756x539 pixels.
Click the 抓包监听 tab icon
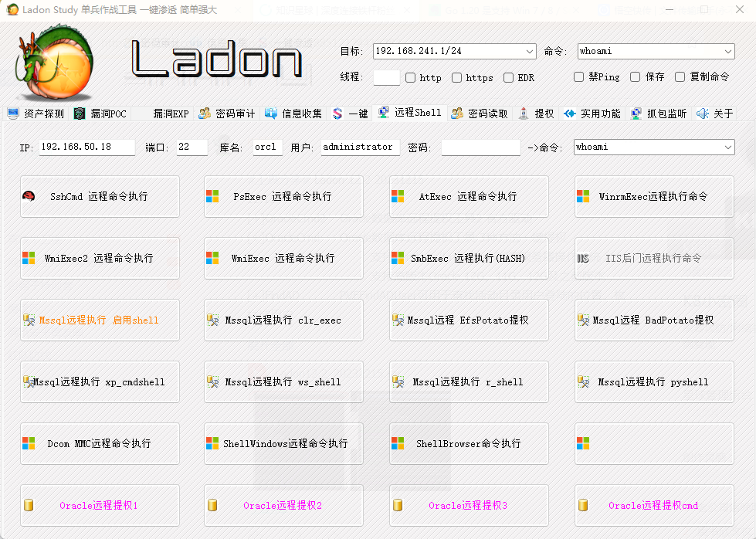[636, 114]
